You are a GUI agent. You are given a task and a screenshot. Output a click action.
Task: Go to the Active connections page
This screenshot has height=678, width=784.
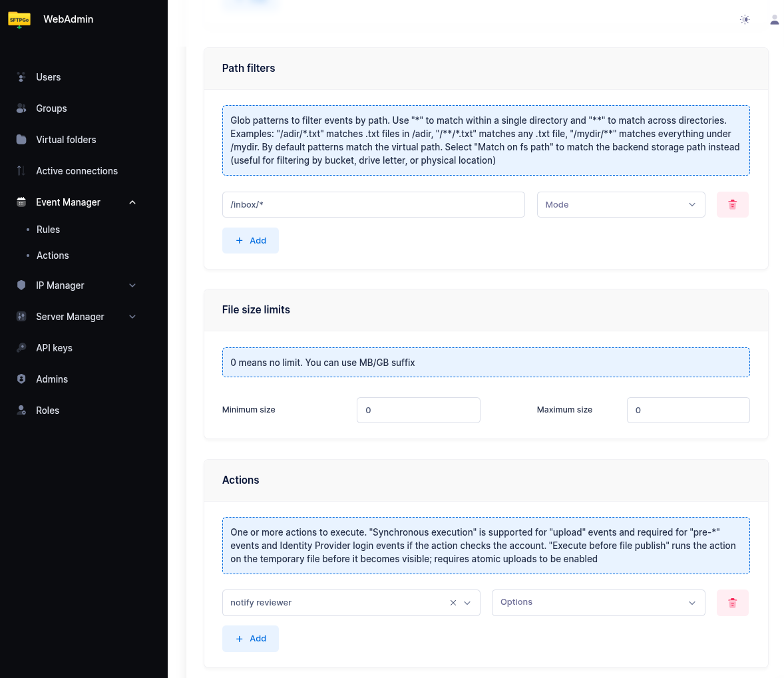[77, 171]
